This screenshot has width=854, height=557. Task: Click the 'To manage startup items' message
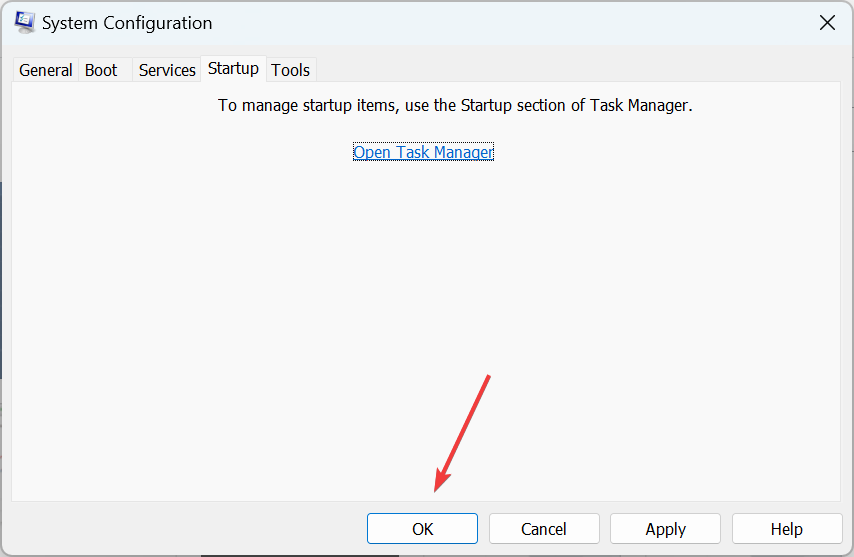point(455,105)
